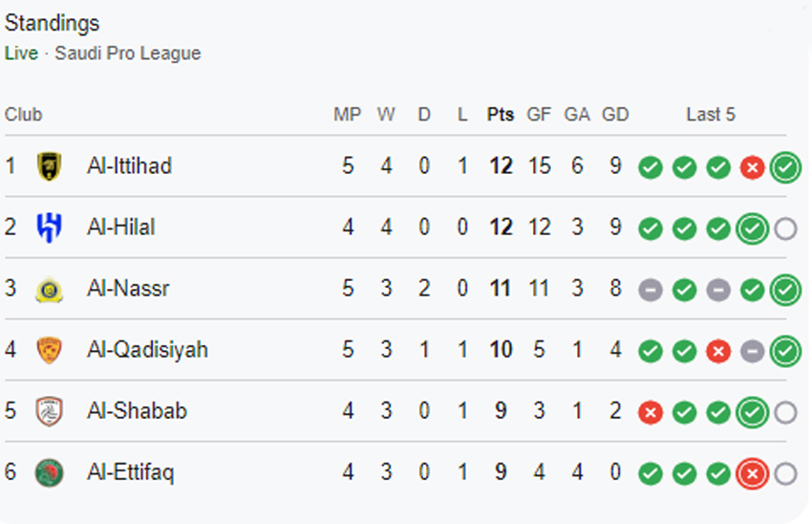
Task: Click Al-Nassr's first gray draw icon
Action: [650, 290]
